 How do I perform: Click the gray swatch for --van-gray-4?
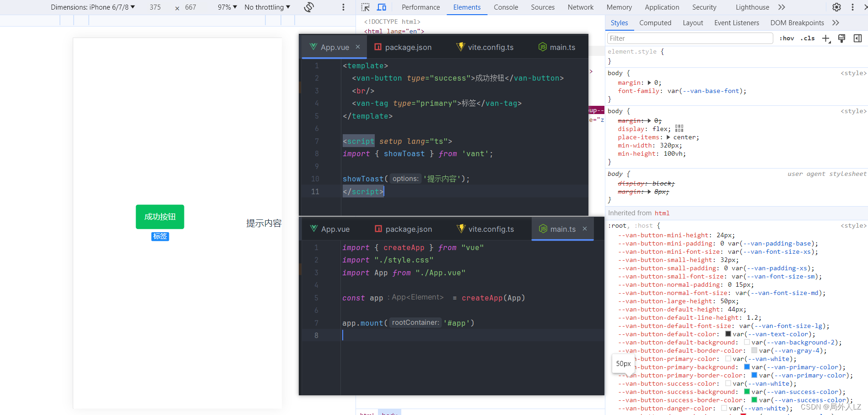(x=754, y=350)
